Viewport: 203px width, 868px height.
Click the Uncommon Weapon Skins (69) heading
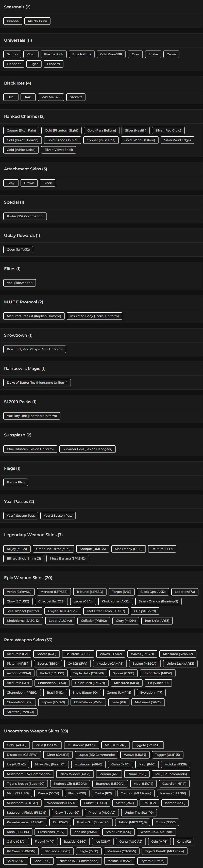[36, 731]
